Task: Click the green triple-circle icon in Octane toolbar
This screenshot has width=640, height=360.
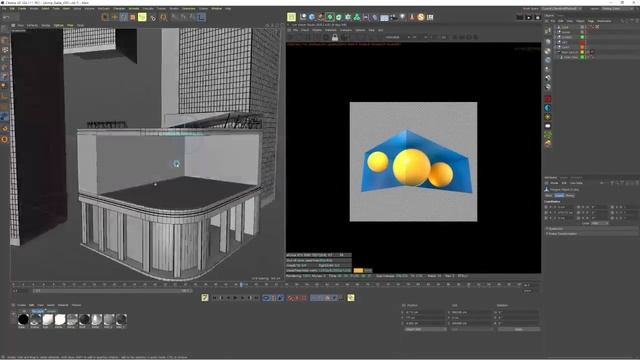Action: 357,17
